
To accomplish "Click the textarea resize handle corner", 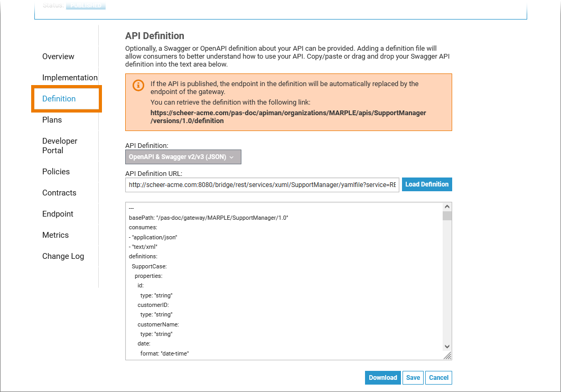I will click(x=447, y=356).
